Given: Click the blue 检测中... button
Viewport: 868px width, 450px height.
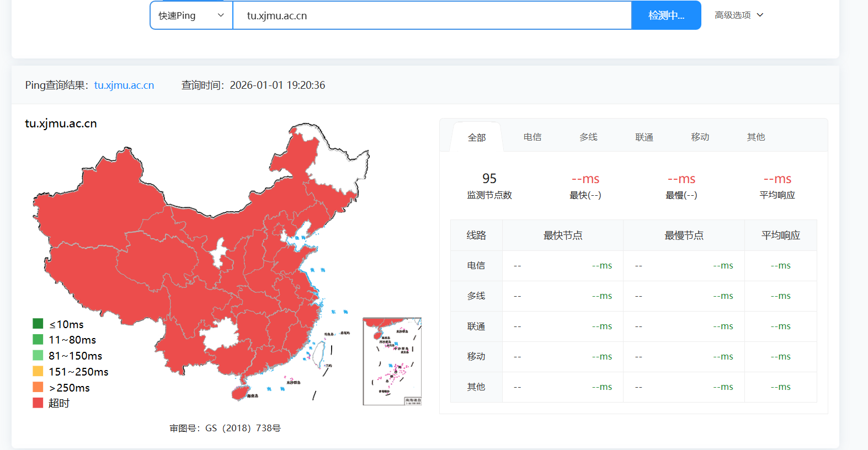Looking at the screenshot, I should tap(666, 15).
